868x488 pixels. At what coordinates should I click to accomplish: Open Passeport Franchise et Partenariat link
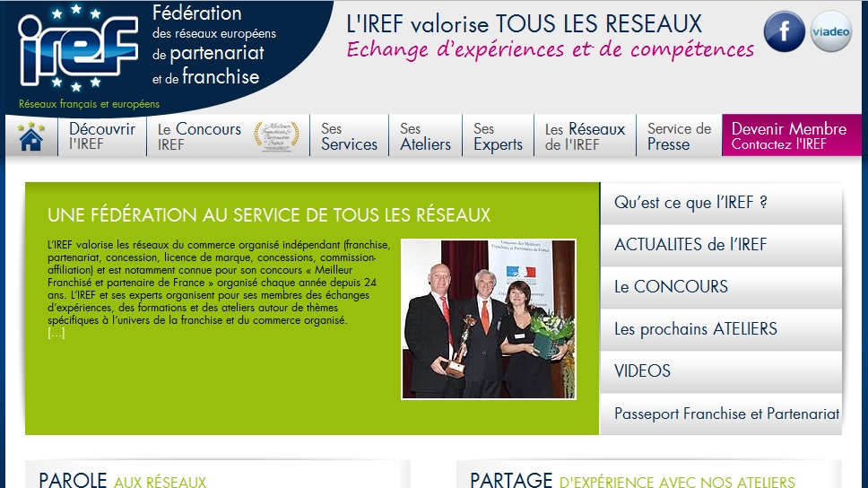pyautogui.click(x=725, y=414)
